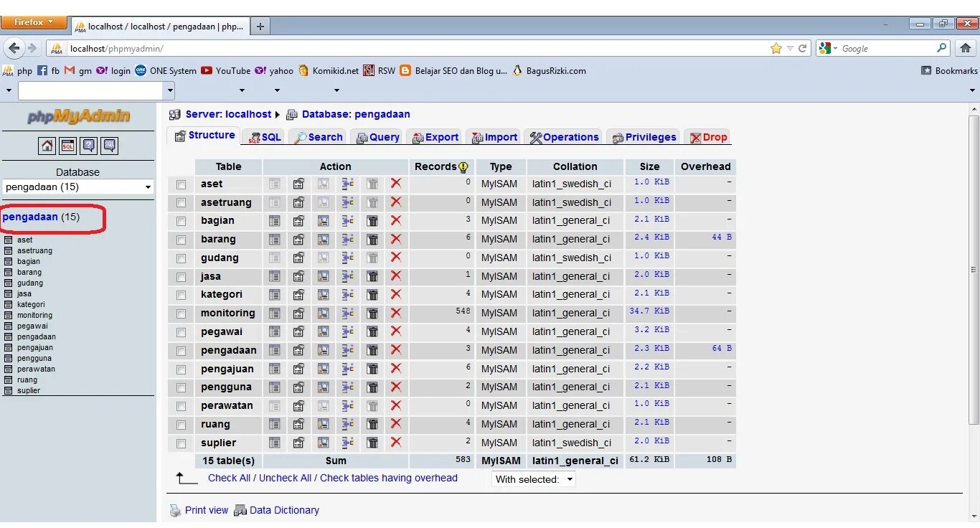980x528 pixels.
Task: Go back with the browser back arrow
Action: click(14, 48)
